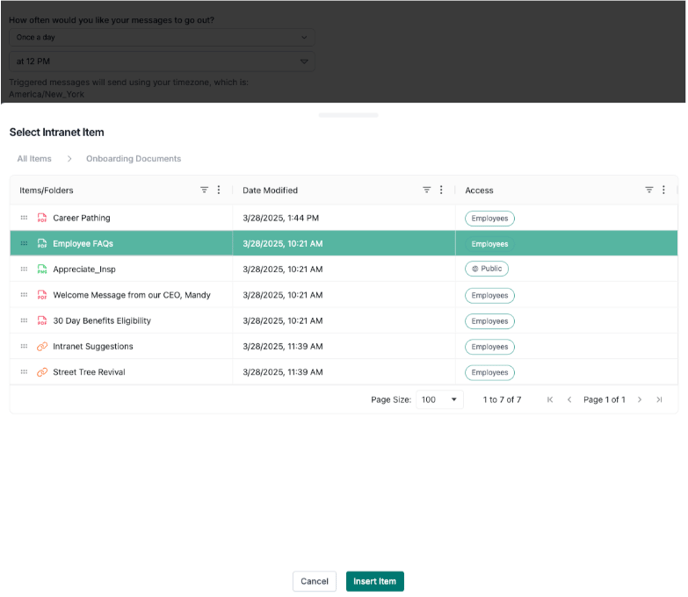
Task: Click the Employees badge on Intranet Suggestions row
Action: [x=490, y=347]
